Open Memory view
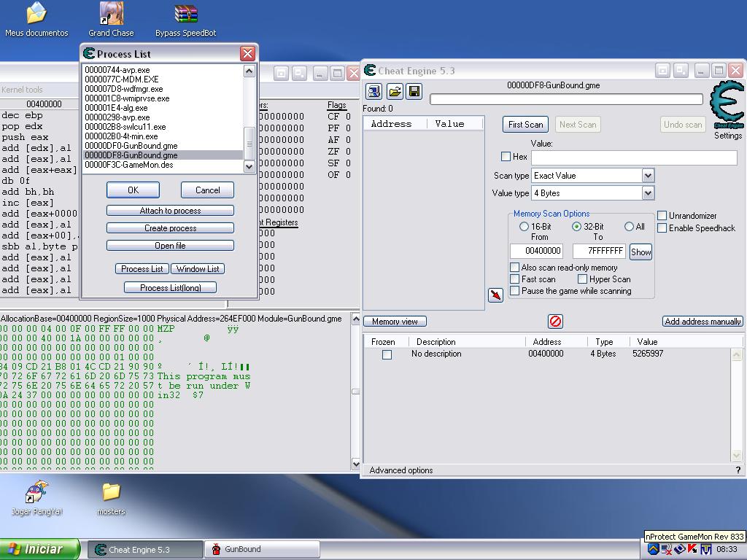The height and width of the screenshot is (560, 747). click(395, 322)
